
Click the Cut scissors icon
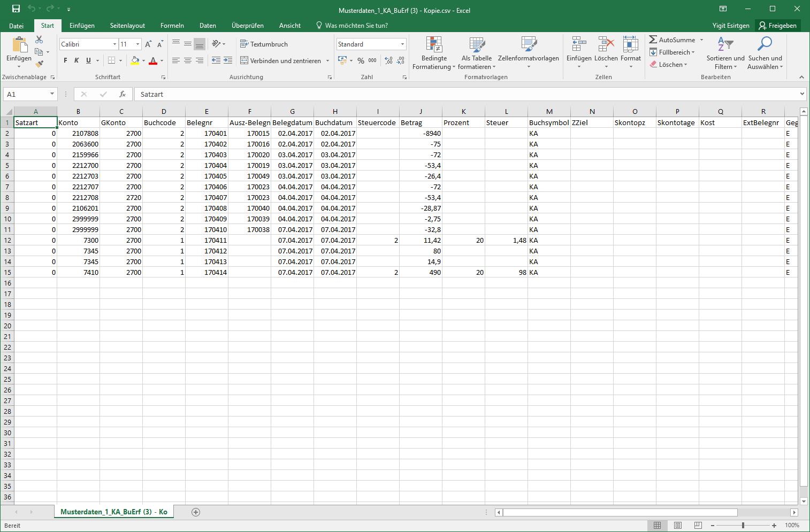[x=39, y=40]
